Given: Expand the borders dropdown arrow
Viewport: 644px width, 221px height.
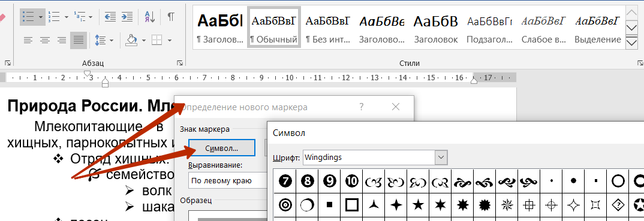Looking at the screenshot, I should tap(169, 40).
